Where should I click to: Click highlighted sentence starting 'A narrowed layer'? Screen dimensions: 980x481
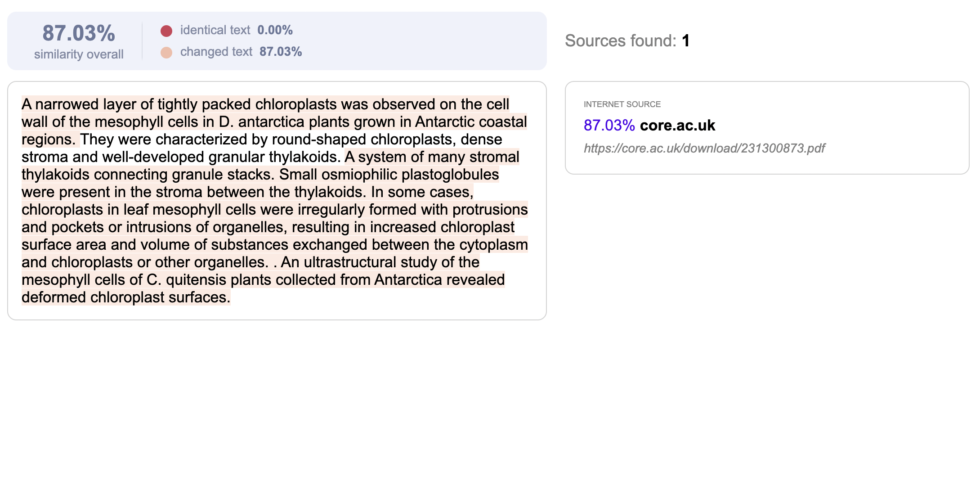[x=274, y=121]
